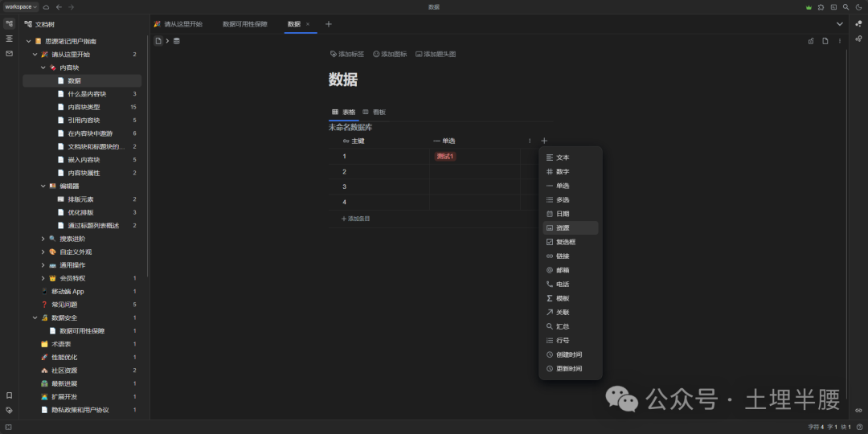Open global search magnifier icon
Viewport: 868px width, 434px height.
[845, 7]
